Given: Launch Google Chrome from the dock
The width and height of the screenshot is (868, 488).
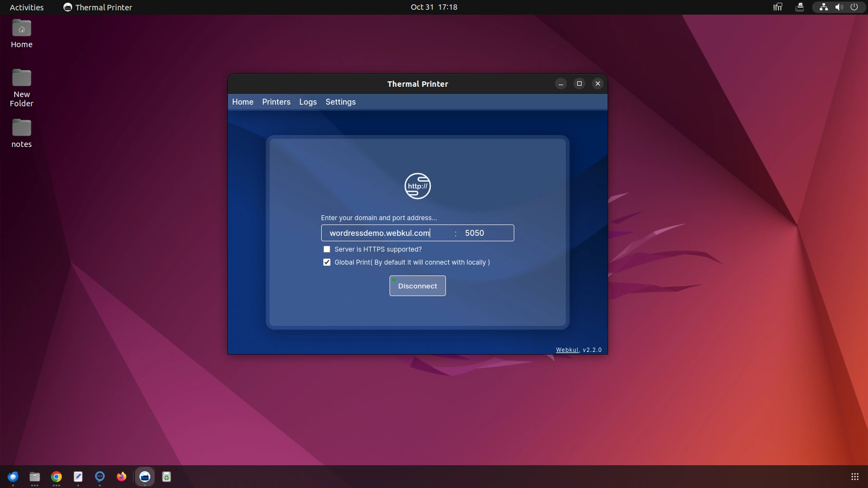Looking at the screenshot, I should pyautogui.click(x=56, y=477).
